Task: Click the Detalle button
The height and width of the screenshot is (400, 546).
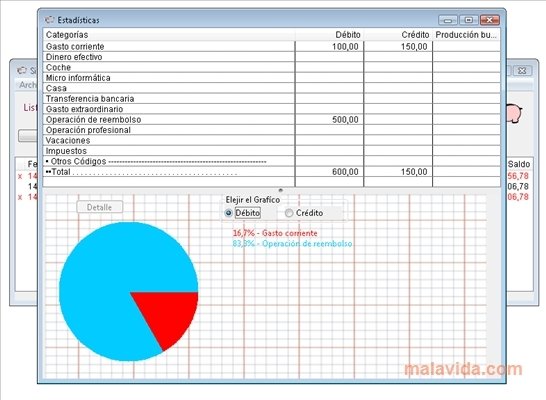Action: [x=100, y=207]
